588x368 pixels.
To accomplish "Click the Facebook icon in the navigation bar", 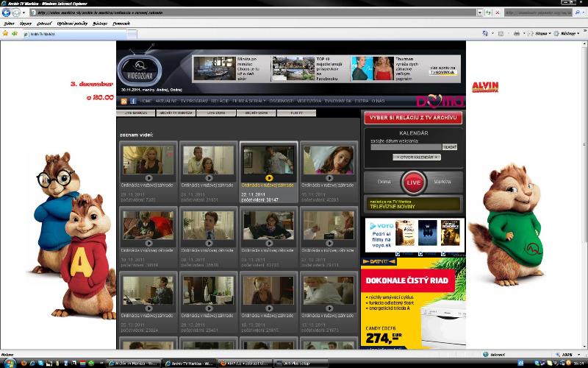I will click(x=133, y=101).
